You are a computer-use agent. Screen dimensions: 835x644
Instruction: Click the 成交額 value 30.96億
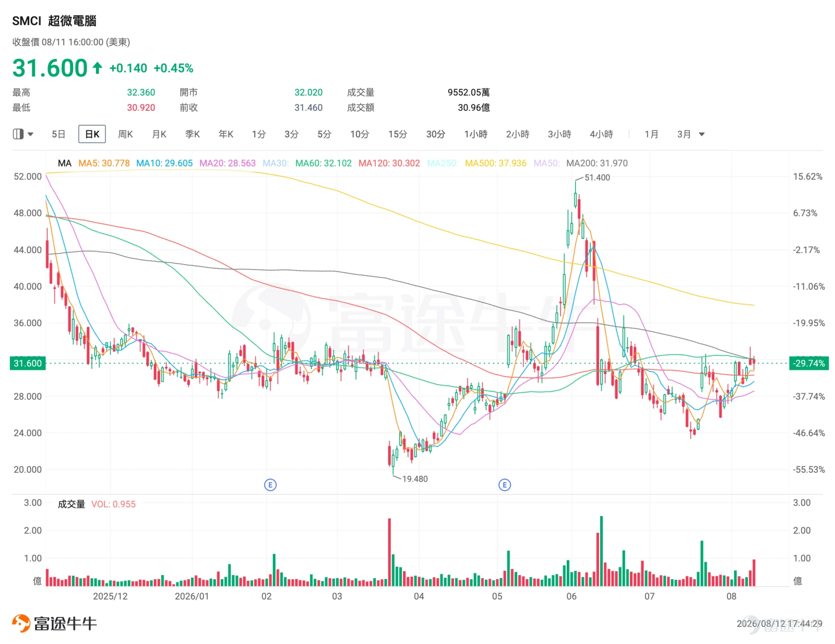tap(474, 108)
